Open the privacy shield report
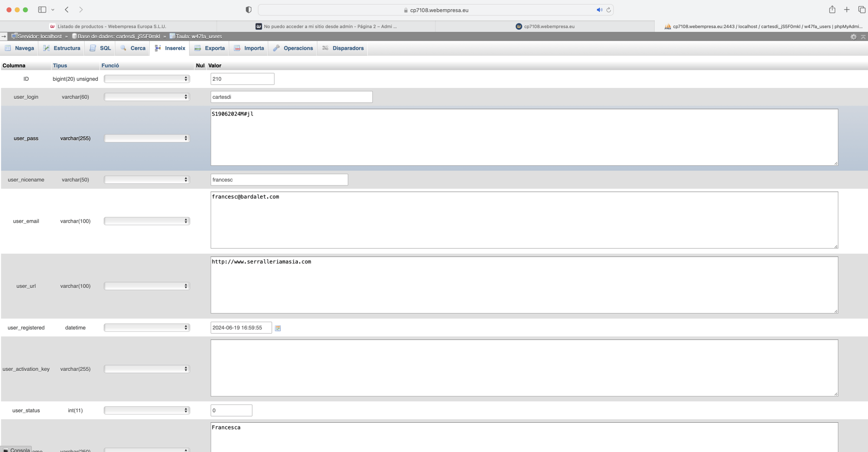 [248, 10]
